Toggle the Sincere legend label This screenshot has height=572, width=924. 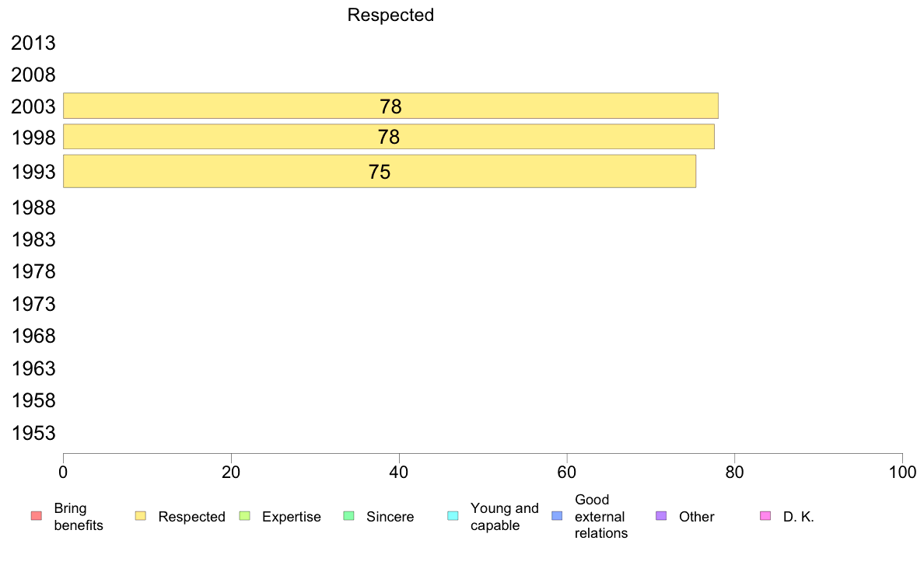[x=390, y=517]
